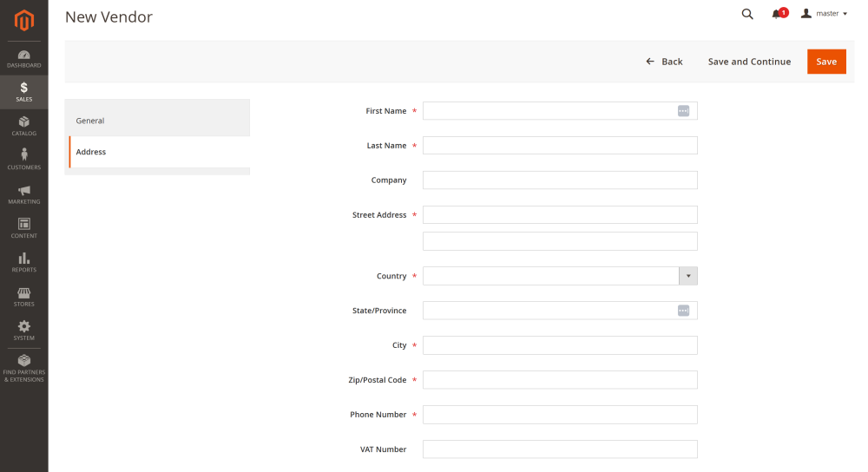Focus the City input field
The height and width of the screenshot is (472, 868).
click(560, 345)
